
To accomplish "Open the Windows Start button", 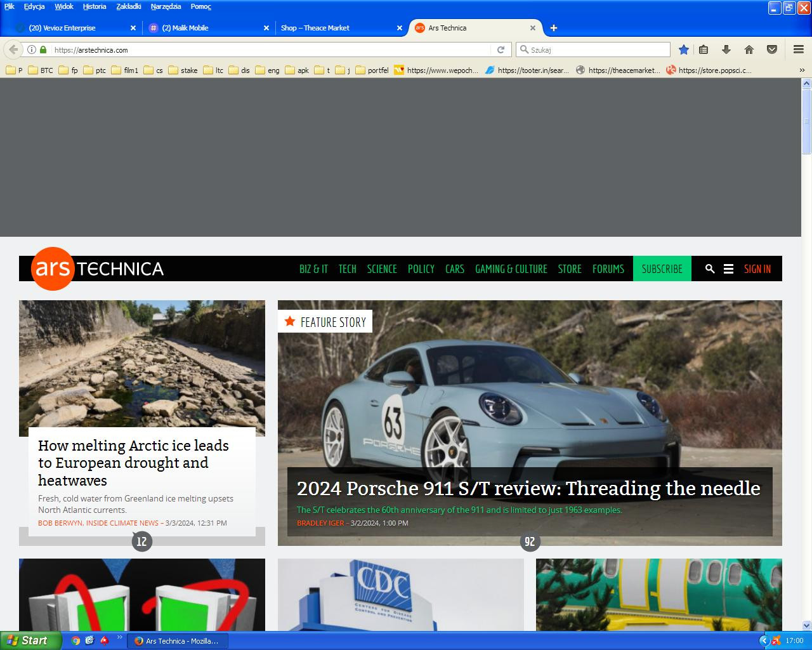I will point(30,640).
